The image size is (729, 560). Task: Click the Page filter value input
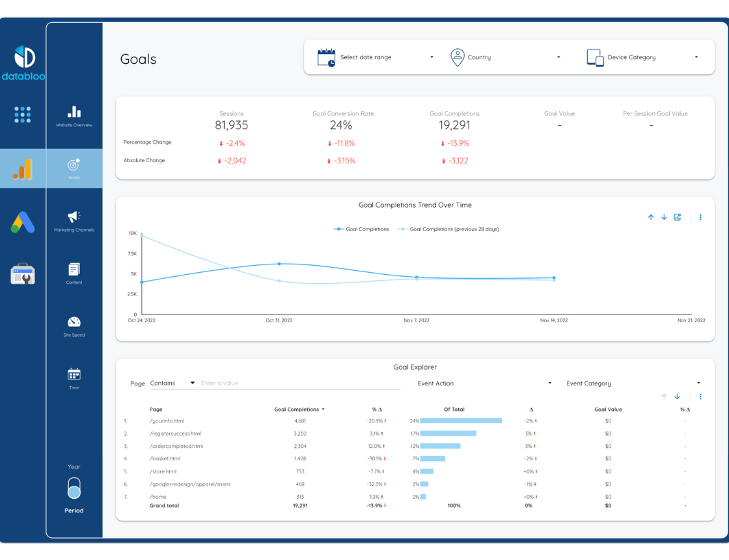[299, 384]
